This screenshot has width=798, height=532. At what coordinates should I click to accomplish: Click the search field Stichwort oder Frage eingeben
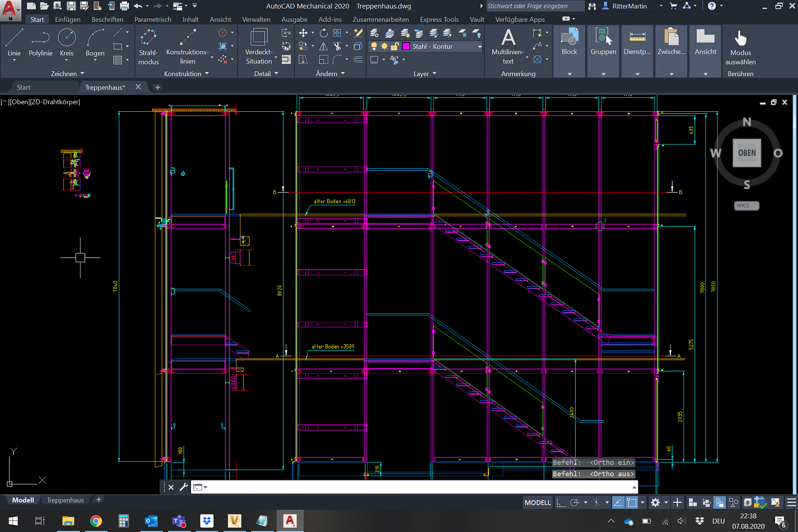535,6
